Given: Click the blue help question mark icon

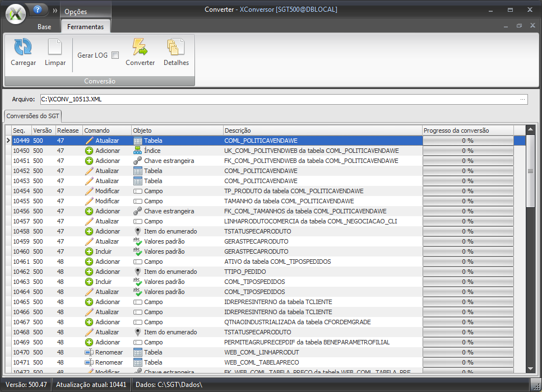Looking at the screenshot, I should tap(38, 10).
